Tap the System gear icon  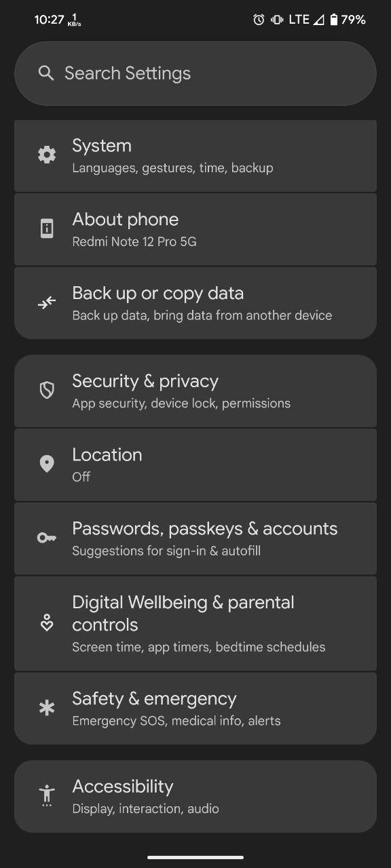[46, 155]
